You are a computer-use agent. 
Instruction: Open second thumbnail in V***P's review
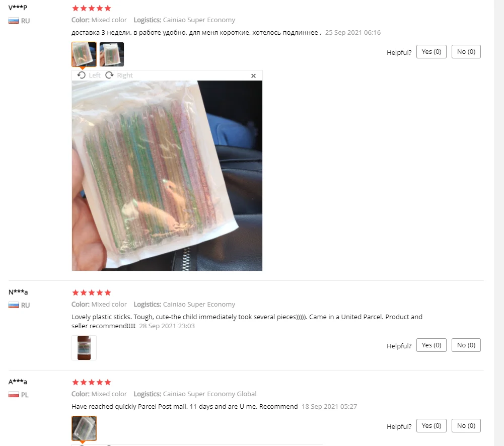pyautogui.click(x=112, y=54)
